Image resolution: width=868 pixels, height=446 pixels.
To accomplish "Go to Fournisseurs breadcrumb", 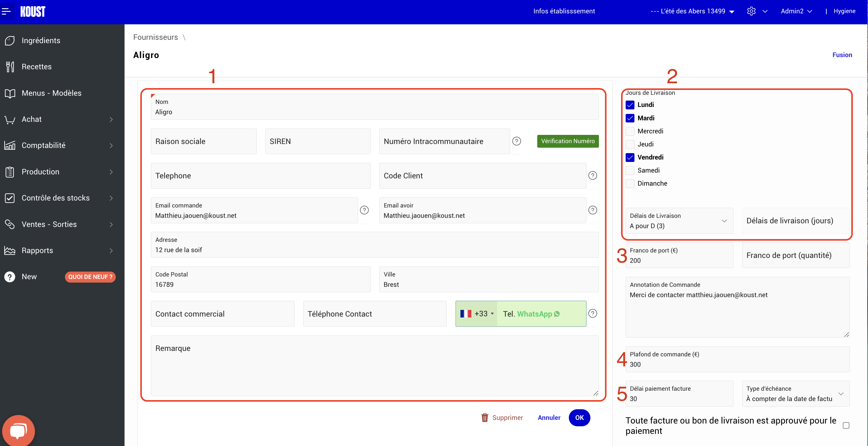I will [155, 37].
